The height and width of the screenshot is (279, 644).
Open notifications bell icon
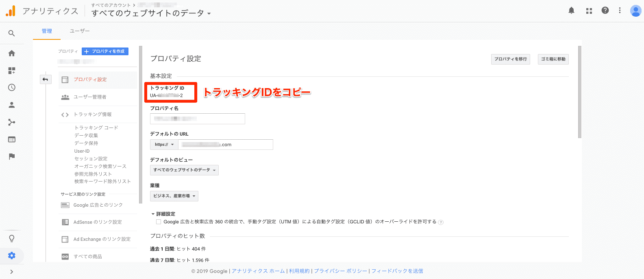point(571,11)
